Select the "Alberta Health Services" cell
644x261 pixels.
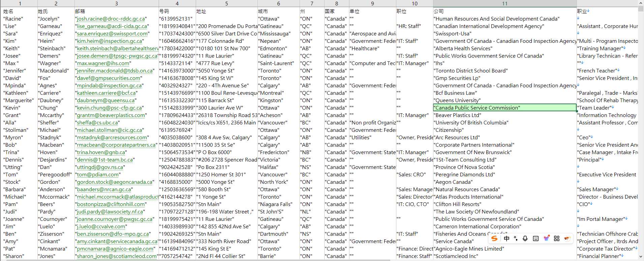click(x=505, y=49)
